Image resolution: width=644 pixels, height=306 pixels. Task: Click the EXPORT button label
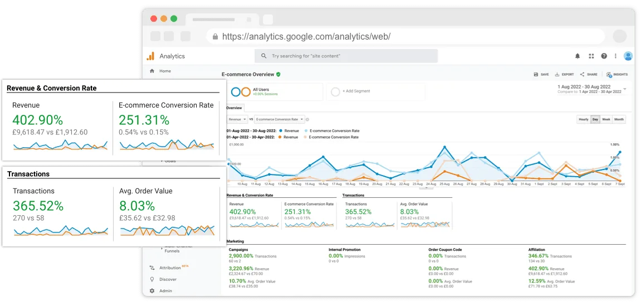coord(568,74)
